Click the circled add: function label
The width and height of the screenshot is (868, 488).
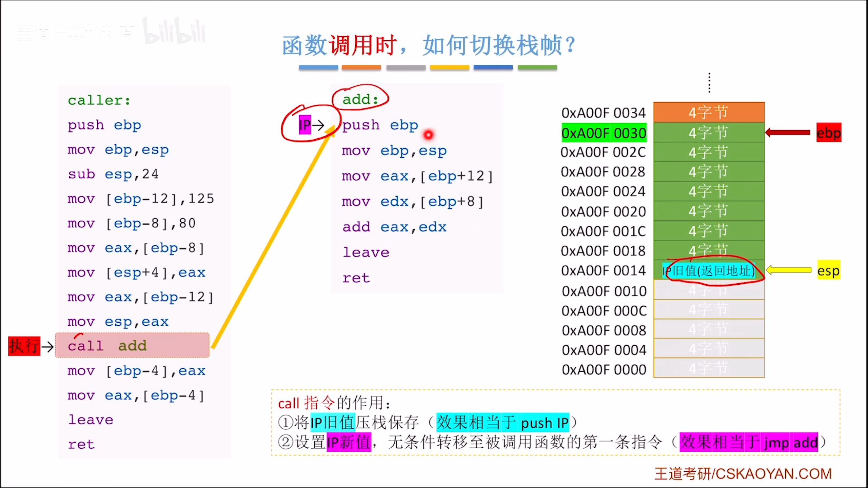click(x=360, y=99)
